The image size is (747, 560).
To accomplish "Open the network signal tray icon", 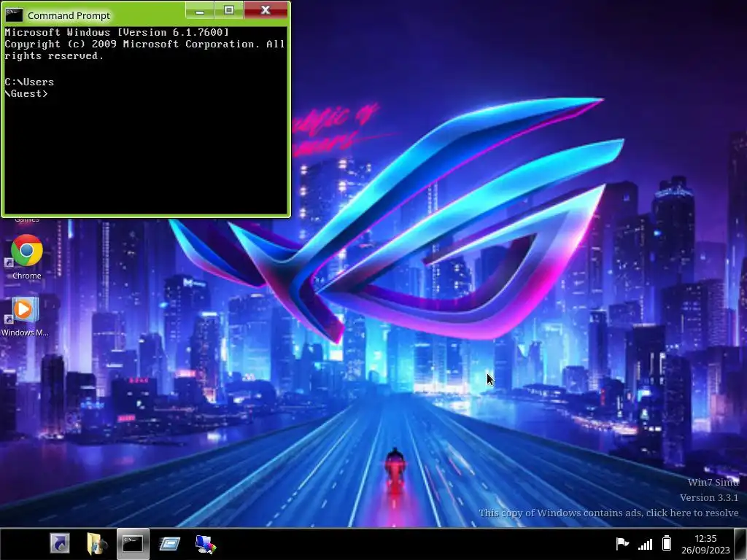I will point(645,544).
